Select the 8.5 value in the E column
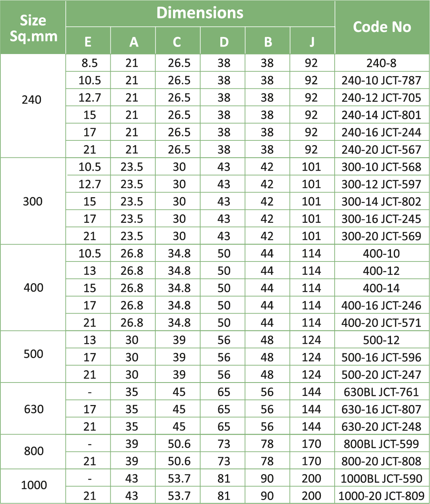 coord(89,63)
